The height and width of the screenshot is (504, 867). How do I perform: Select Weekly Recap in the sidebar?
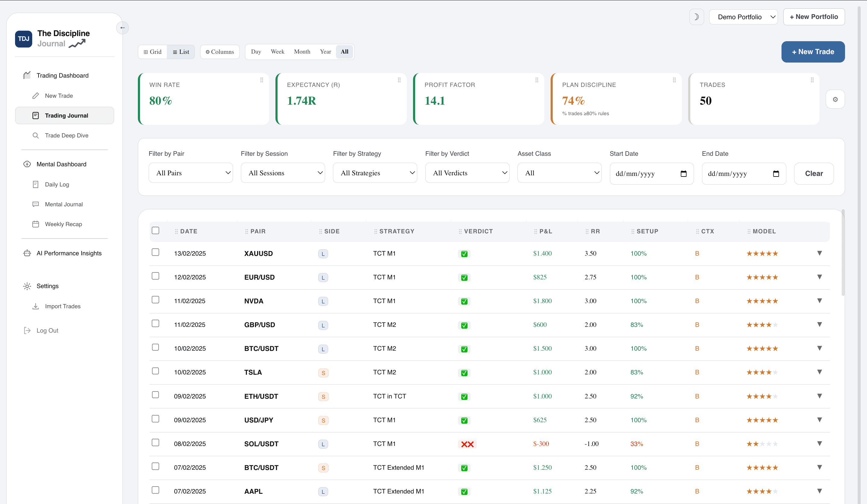[x=63, y=224]
